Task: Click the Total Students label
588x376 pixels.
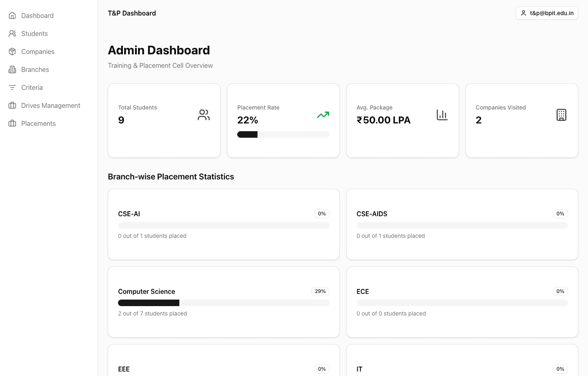Action: (x=138, y=107)
